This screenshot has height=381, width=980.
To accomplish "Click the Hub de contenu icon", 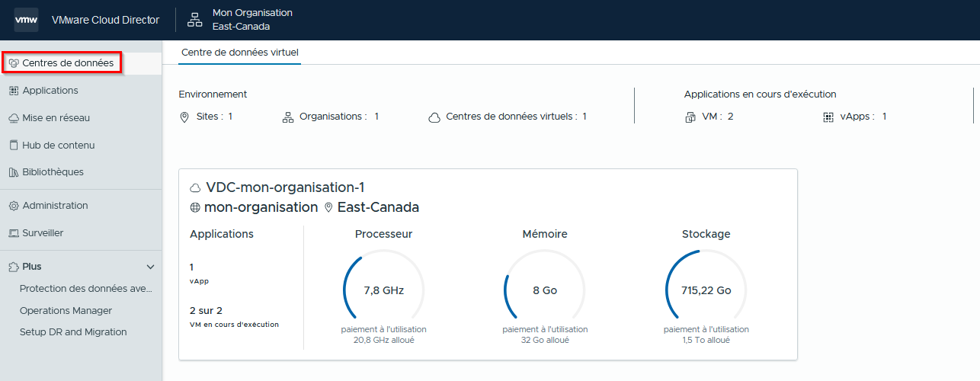I will click(x=14, y=145).
